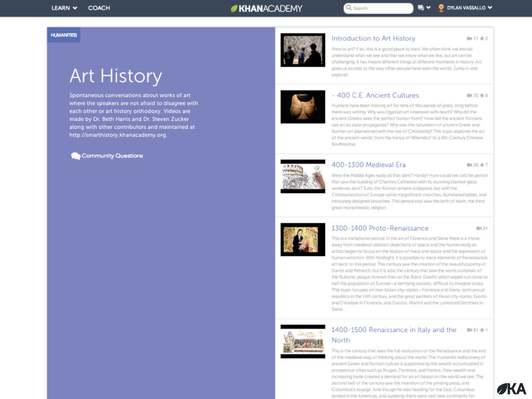Click star icon for Ancient Cultures
Image resolution: width=532 pixels, height=399 pixels.
point(482,96)
